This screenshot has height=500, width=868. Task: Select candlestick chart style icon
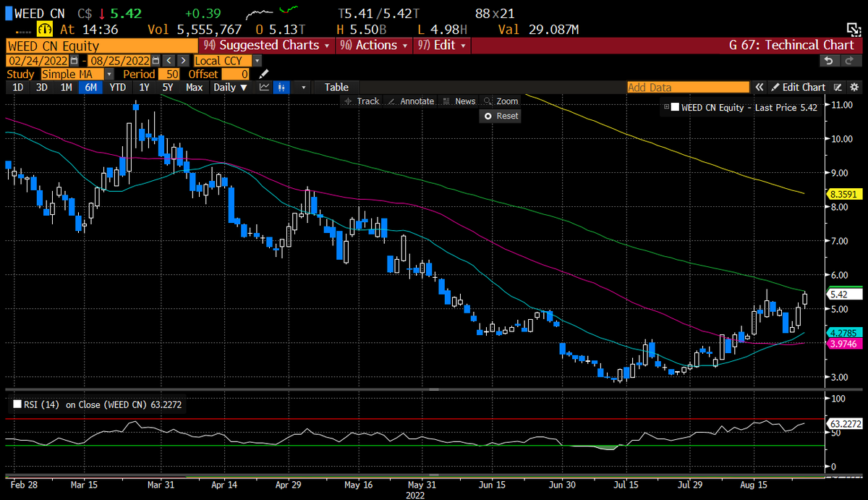click(280, 87)
